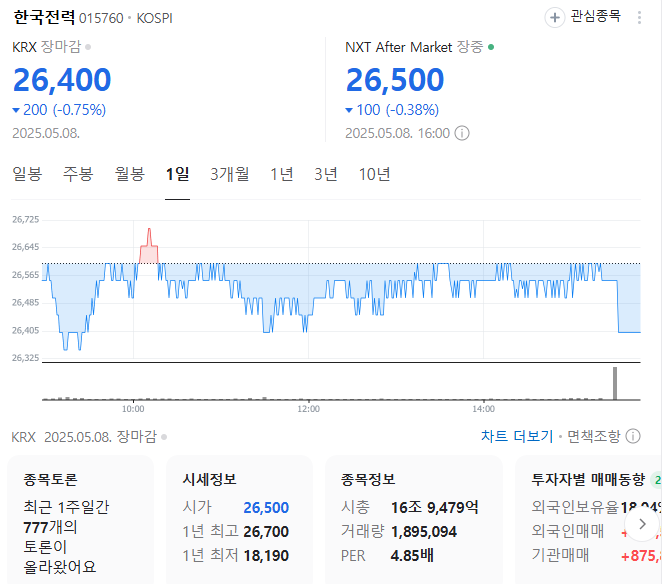
Task: Open the three-dot more options menu
Action: (x=639, y=17)
